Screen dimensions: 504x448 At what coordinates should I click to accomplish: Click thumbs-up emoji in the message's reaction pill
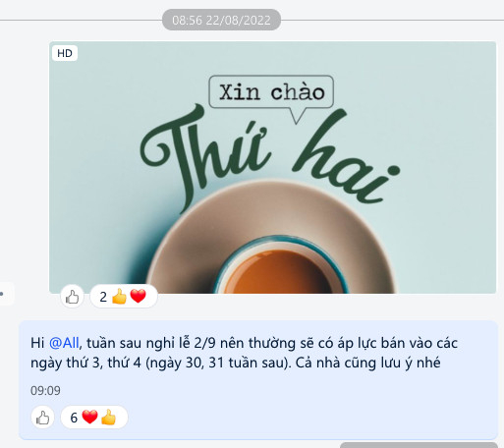tap(108, 418)
